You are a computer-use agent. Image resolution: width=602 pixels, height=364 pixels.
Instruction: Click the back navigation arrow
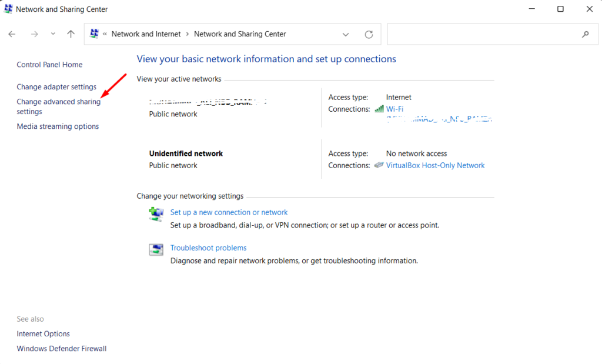point(12,34)
